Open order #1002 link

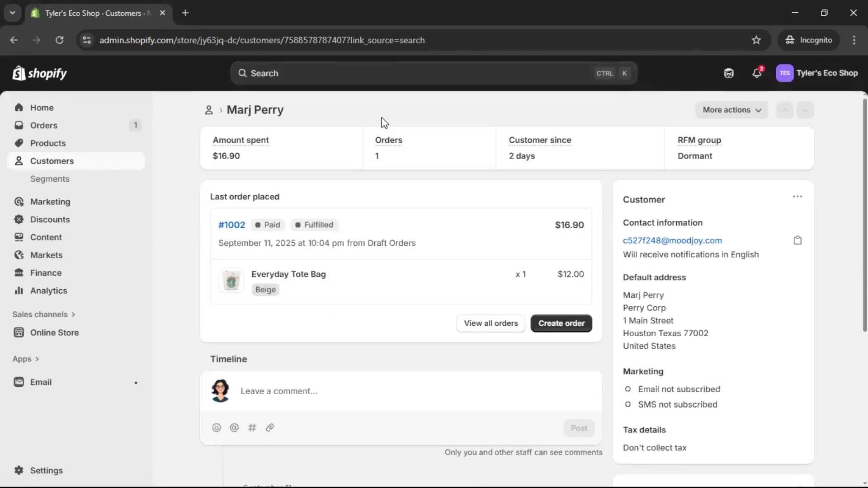[x=231, y=225]
